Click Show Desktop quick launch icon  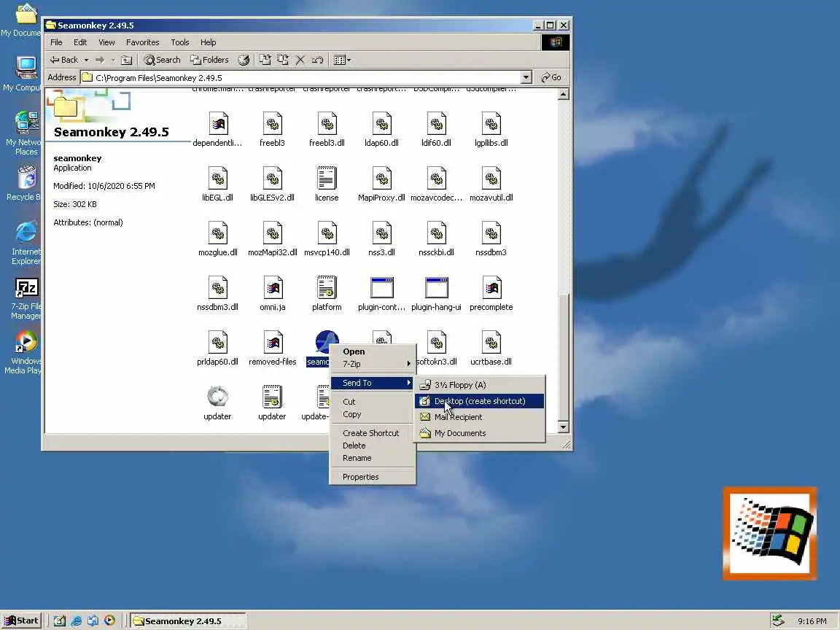click(x=60, y=621)
